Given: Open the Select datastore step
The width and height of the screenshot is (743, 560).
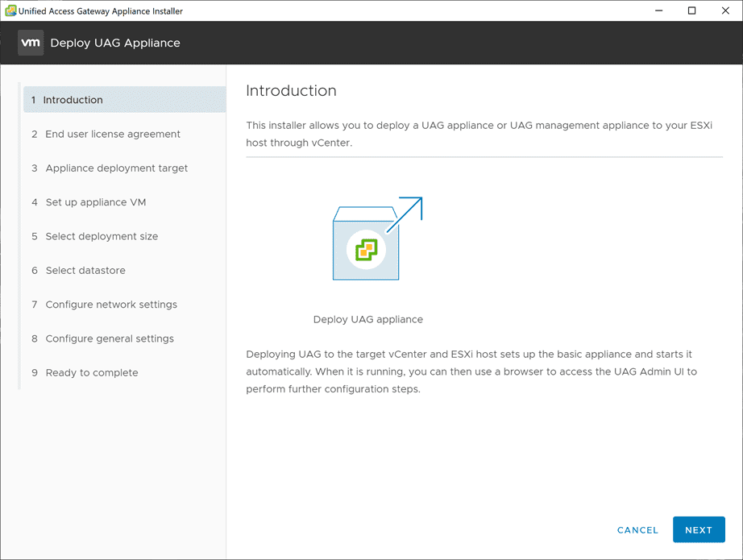Looking at the screenshot, I should click(x=85, y=270).
